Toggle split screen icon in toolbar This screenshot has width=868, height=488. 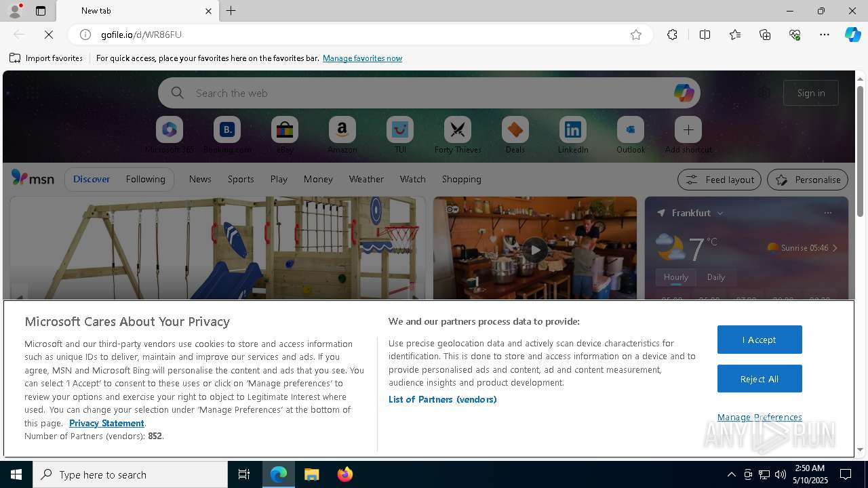[x=705, y=35]
